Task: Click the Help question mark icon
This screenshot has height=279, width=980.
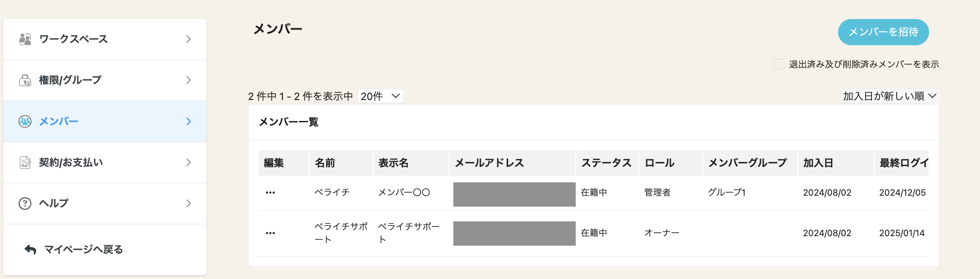Action: 25,204
